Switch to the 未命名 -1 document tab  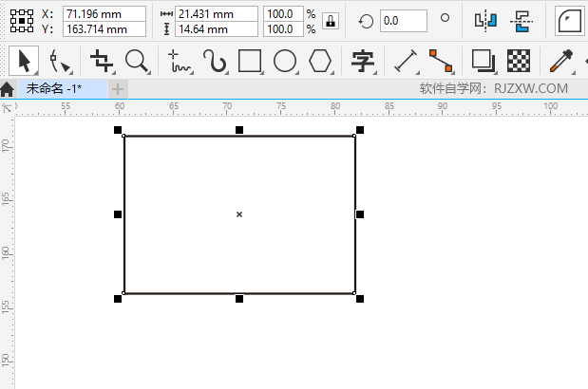(53, 88)
